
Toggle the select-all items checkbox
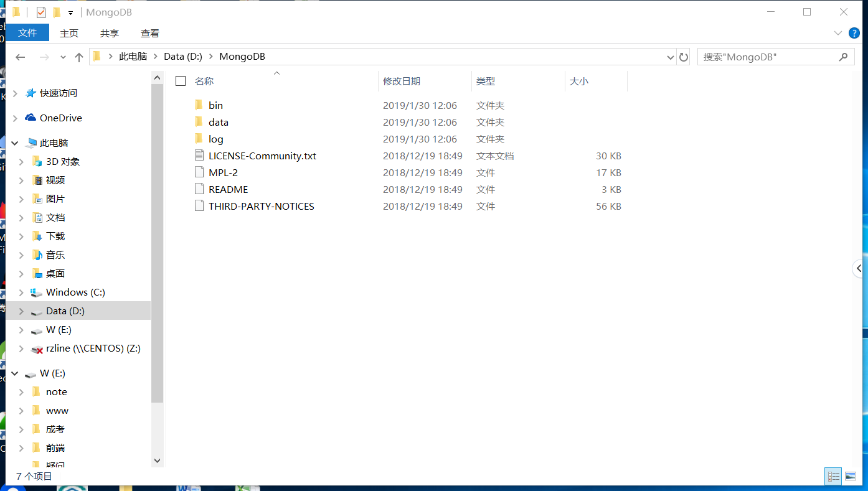click(x=181, y=81)
